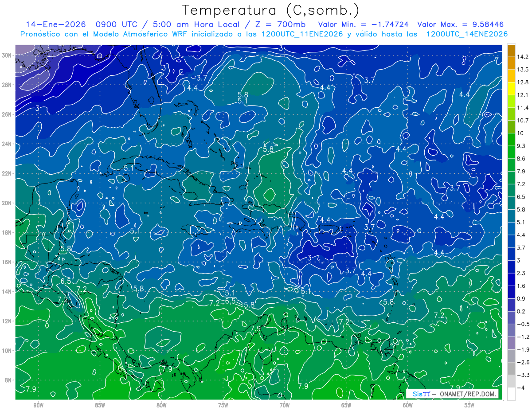The image size is (532, 411).
Task: Pick the purple swatch between -1.2 and -1.9
Action: (x=511, y=343)
